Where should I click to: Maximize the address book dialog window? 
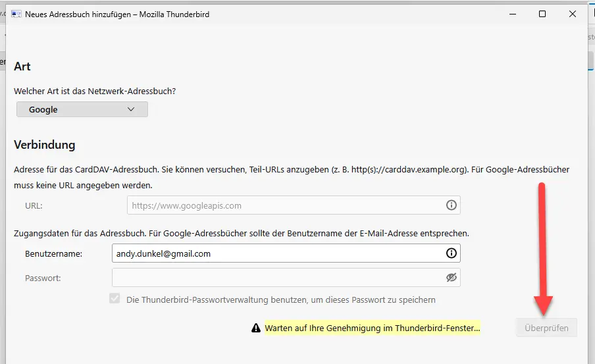542,14
